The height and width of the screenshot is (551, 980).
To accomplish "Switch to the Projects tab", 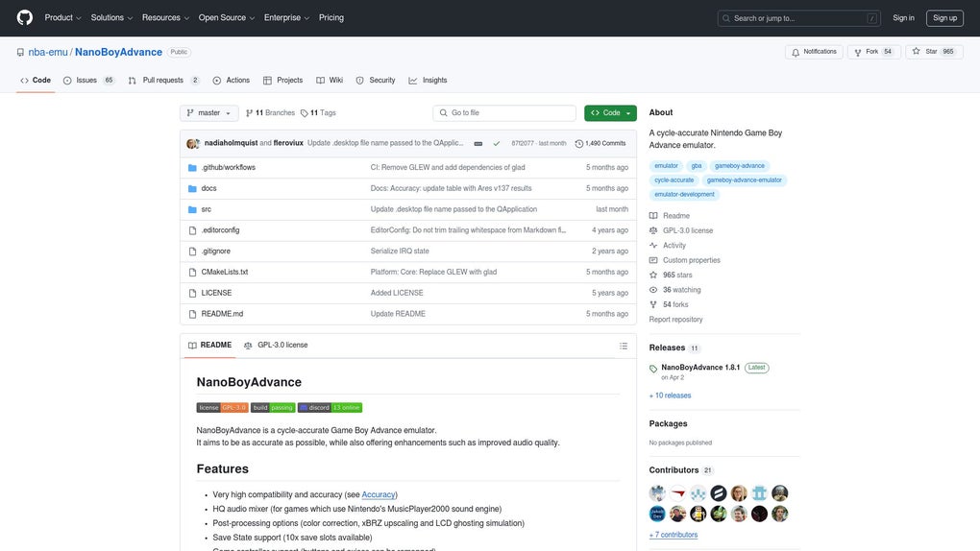I will click(283, 80).
